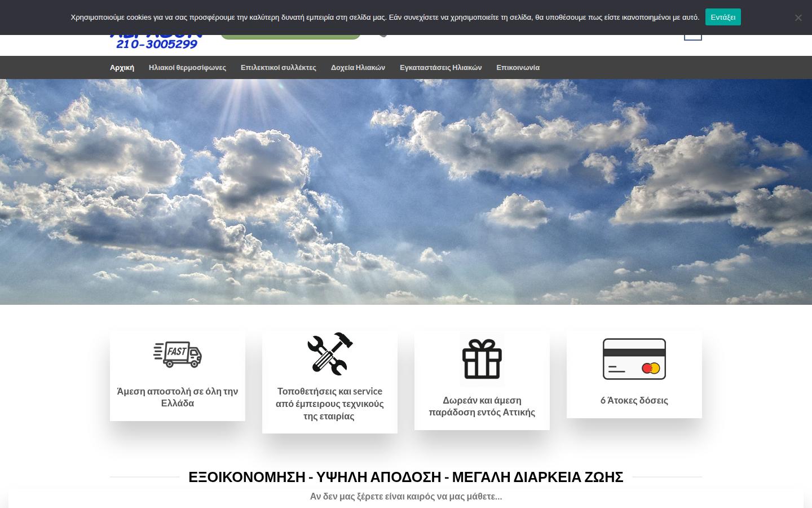The image size is (812, 508).
Task: Go to Επιλεκτικοί συλλέκτες menu page
Action: (279, 67)
